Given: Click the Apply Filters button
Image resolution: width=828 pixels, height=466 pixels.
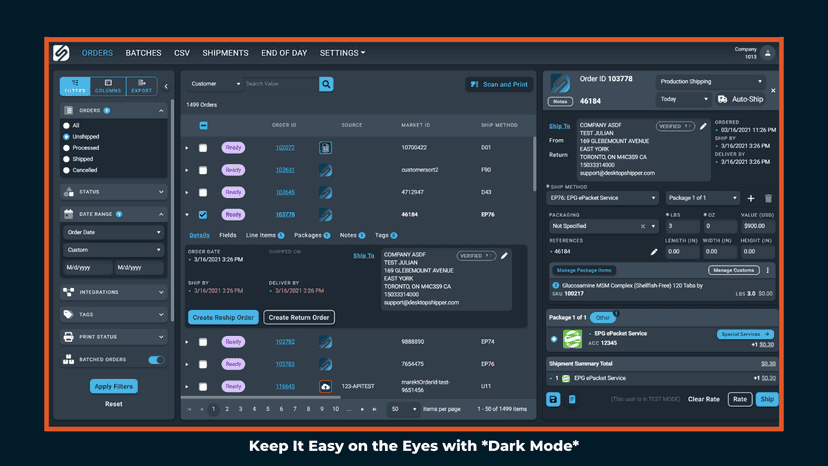Looking at the screenshot, I should click(114, 386).
